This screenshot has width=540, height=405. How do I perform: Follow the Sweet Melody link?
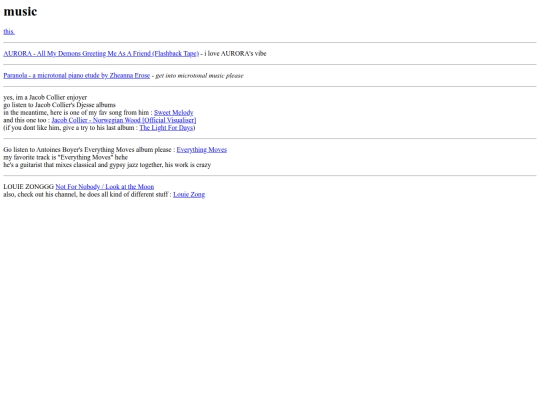click(x=174, y=113)
